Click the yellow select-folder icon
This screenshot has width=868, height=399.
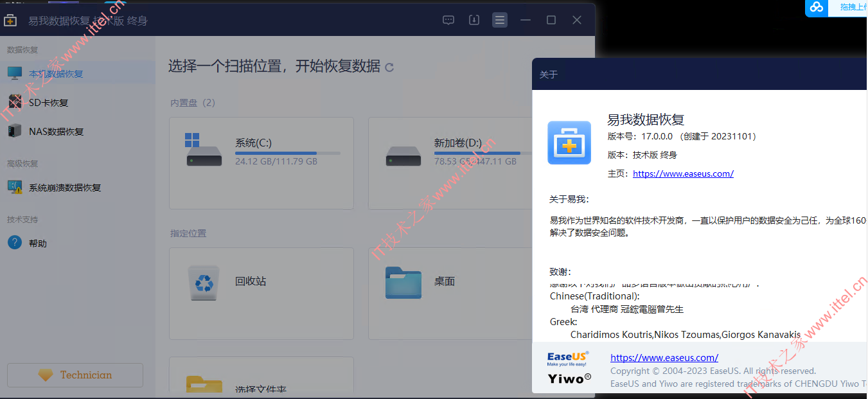tap(204, 384)
